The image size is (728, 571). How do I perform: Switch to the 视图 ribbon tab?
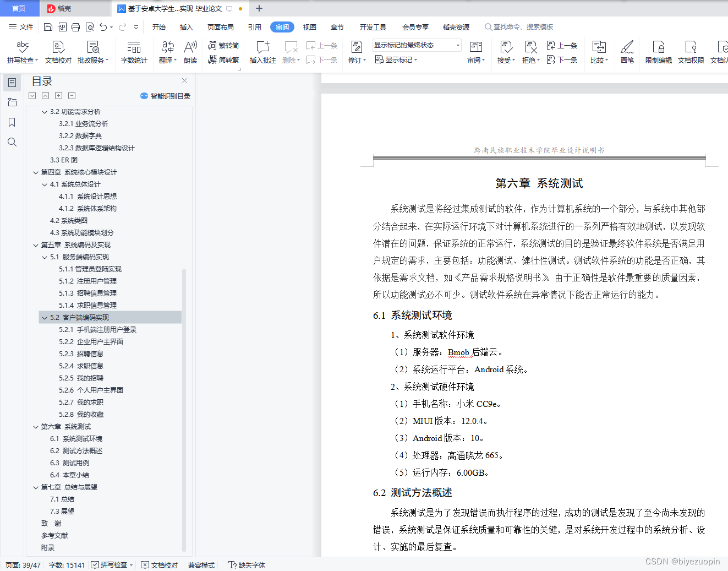[309, 26]
